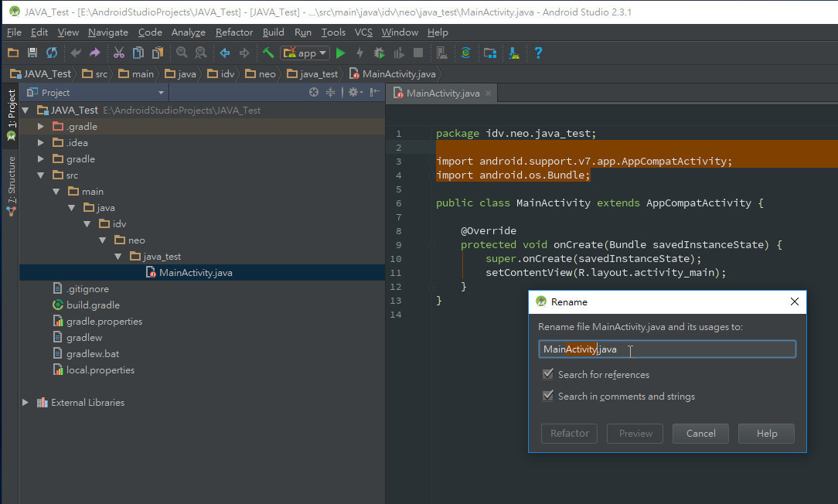
Task: Click the Save All floppy icon
Action: point(32,53)
